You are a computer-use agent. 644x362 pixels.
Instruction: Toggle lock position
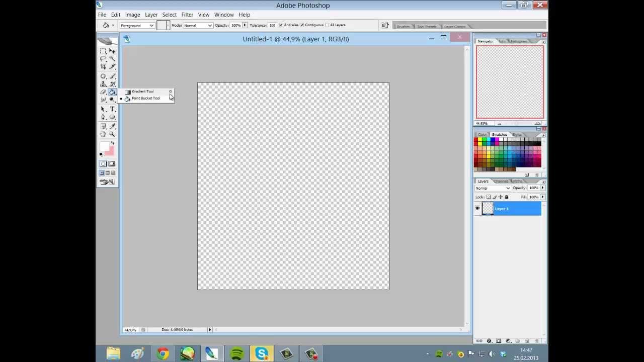pyautogui.click(x=501, y=197)
